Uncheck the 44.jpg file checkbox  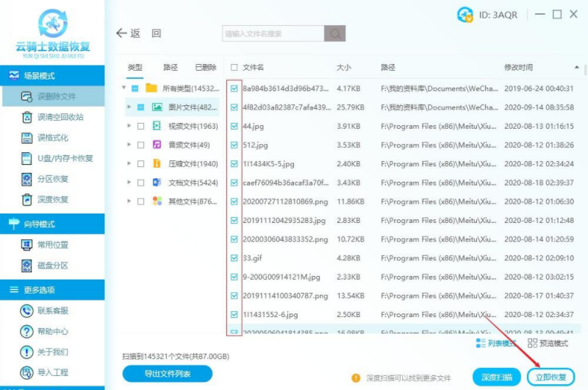click(234, 126)
